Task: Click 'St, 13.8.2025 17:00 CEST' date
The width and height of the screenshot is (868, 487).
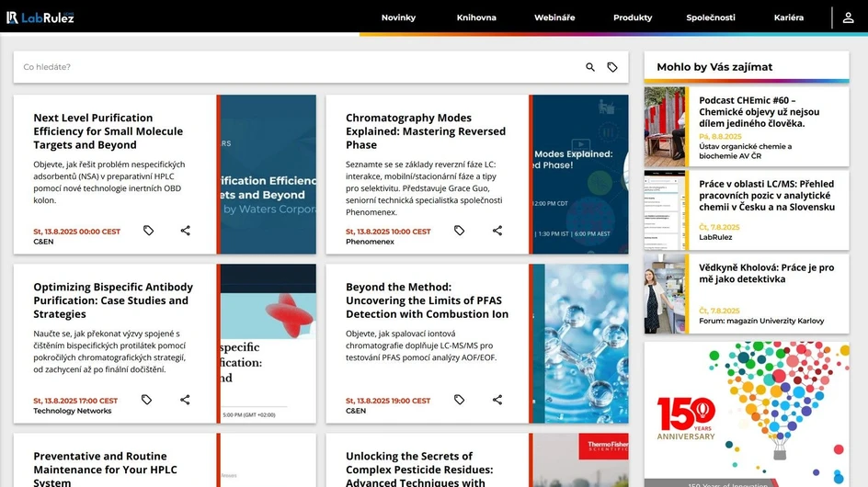Action: click(75, 401)
